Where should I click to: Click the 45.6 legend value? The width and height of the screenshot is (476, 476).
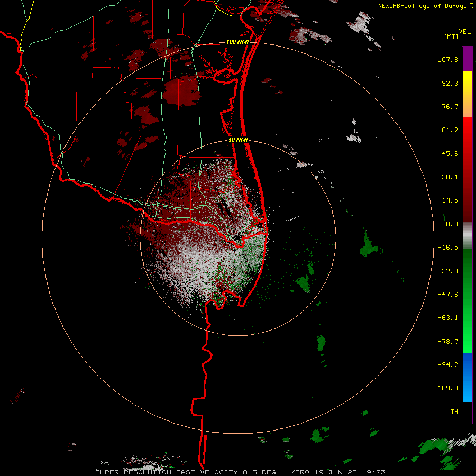click(x=450, y=153)
